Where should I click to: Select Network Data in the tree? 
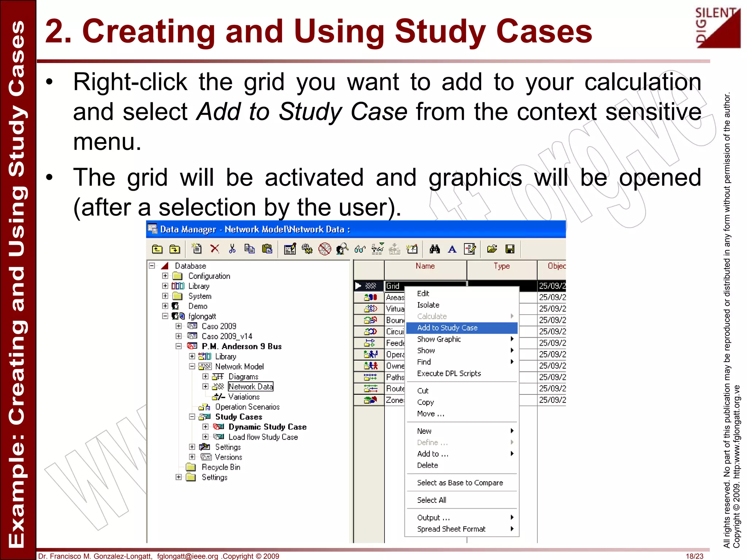pos(251,386)
